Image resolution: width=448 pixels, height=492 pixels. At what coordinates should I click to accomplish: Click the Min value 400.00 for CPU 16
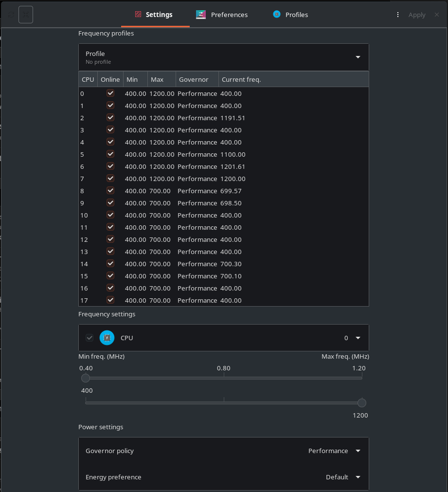[136, 289]
